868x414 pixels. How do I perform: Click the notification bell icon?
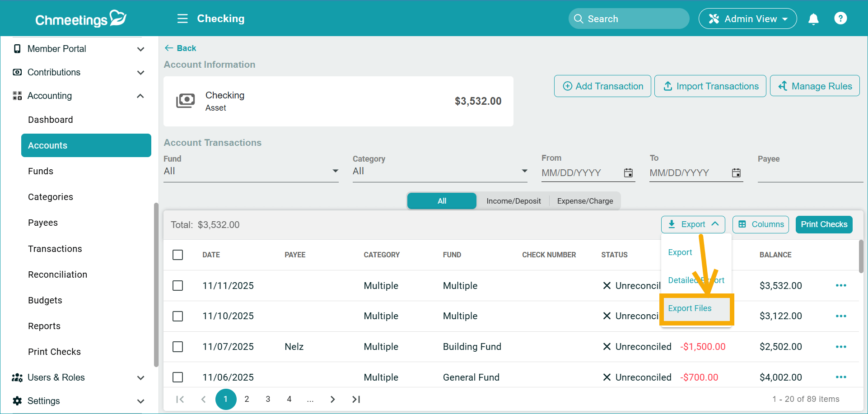813,19
